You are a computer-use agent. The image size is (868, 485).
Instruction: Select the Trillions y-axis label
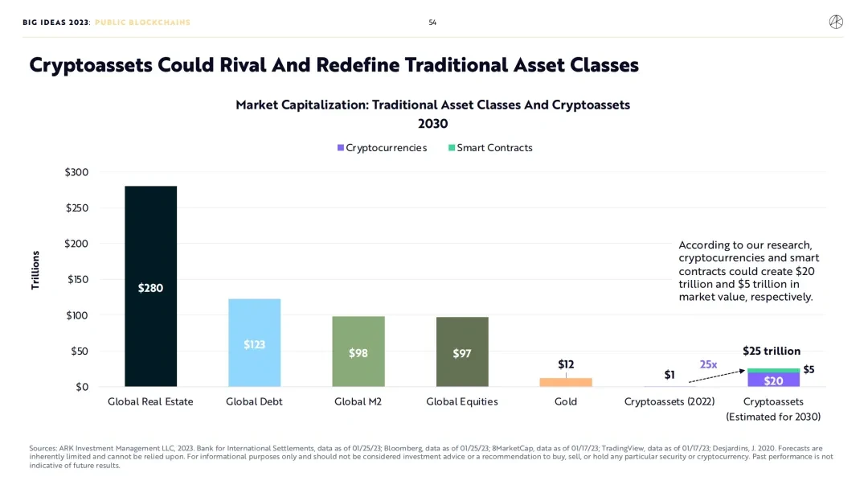click(x=35, y=270)
